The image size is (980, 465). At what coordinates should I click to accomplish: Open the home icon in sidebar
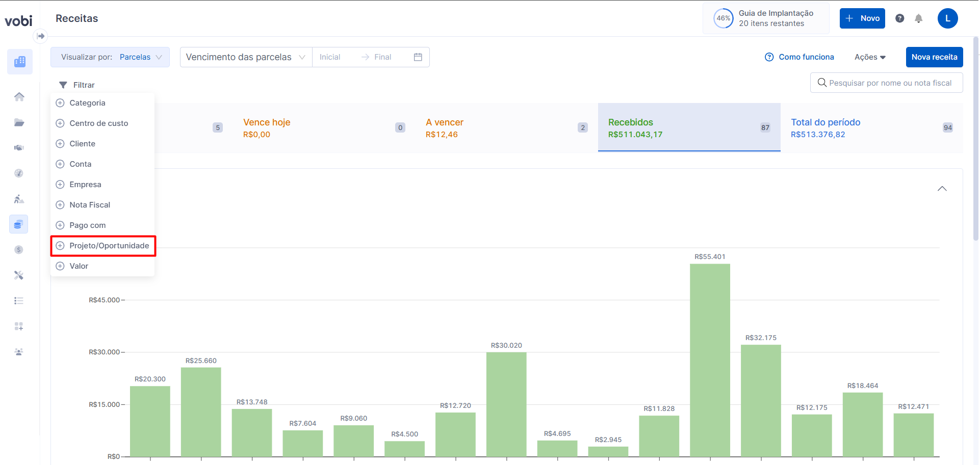(x=19, y=97)
